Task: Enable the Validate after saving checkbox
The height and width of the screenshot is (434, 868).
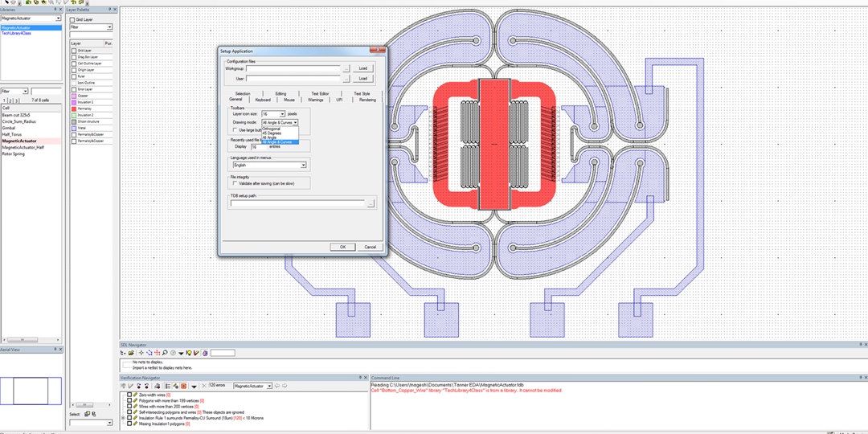Action: 235,183
